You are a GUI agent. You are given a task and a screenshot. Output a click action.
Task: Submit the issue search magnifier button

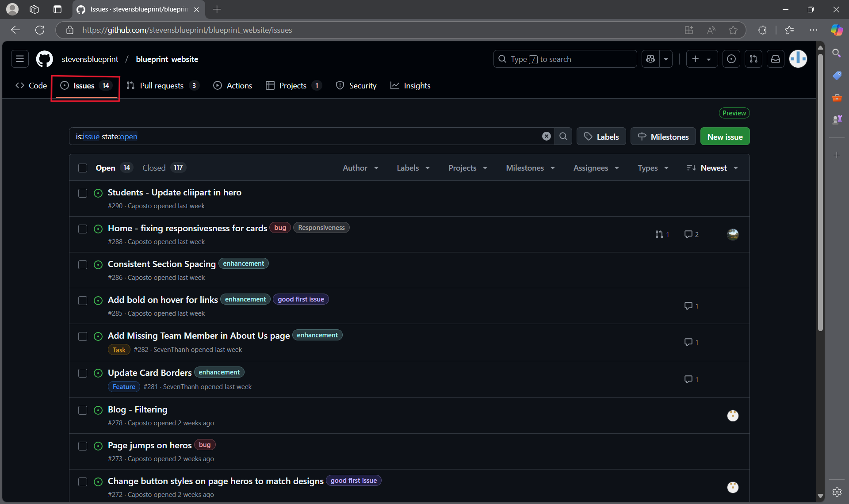tap(563, 136)
